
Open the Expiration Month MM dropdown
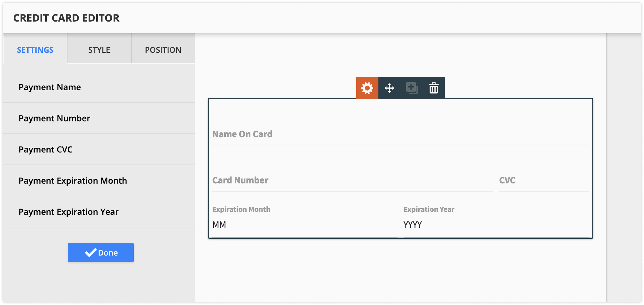point(304,225)
